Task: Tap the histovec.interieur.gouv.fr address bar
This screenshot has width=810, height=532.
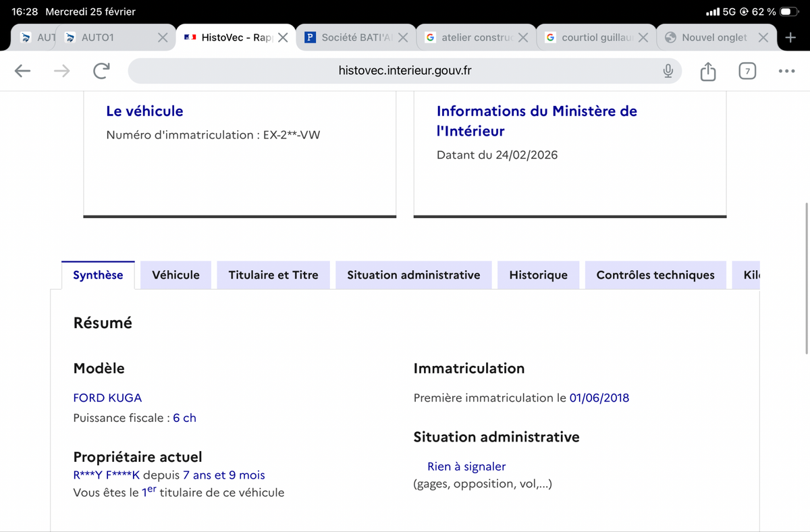Action: (x=405, y=71)
